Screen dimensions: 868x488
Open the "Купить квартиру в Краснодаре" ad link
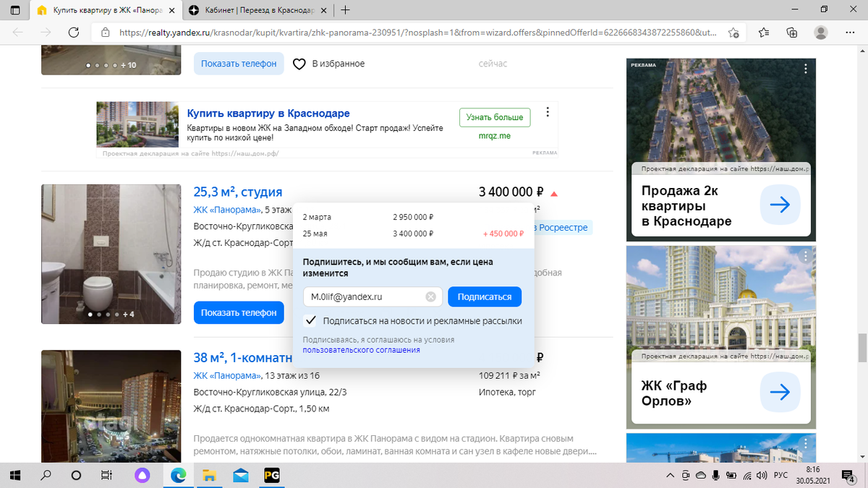(x=268, y=114)
